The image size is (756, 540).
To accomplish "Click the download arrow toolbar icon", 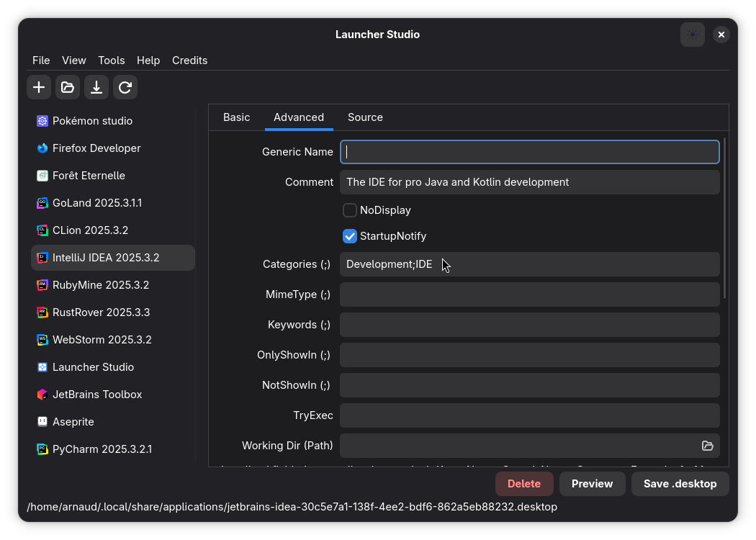I will pos(96,87).
